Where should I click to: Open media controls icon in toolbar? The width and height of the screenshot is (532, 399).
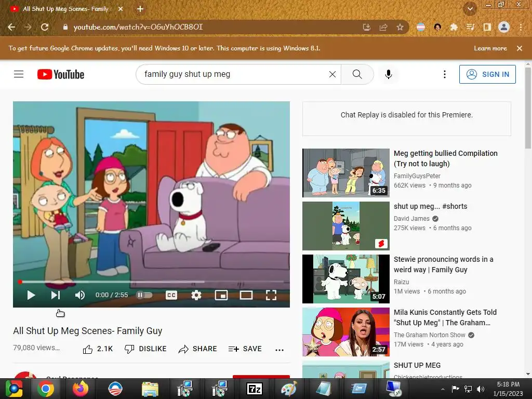[471, 27]
